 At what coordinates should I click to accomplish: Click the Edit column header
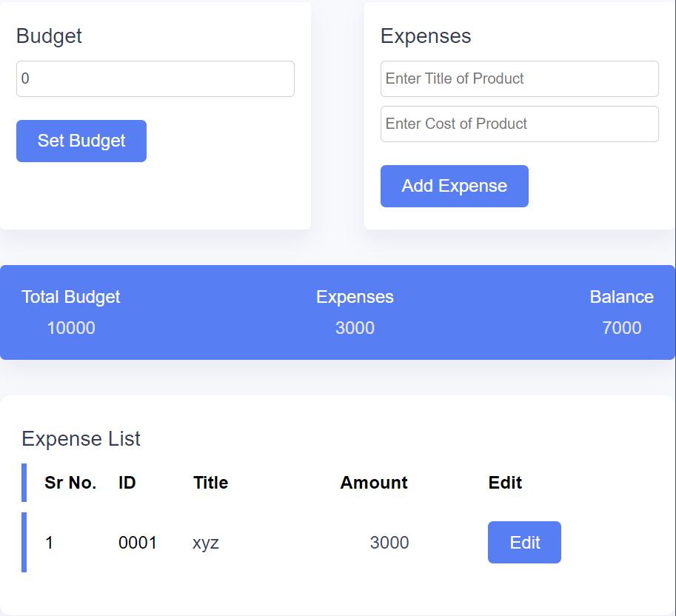coord(505,483)
